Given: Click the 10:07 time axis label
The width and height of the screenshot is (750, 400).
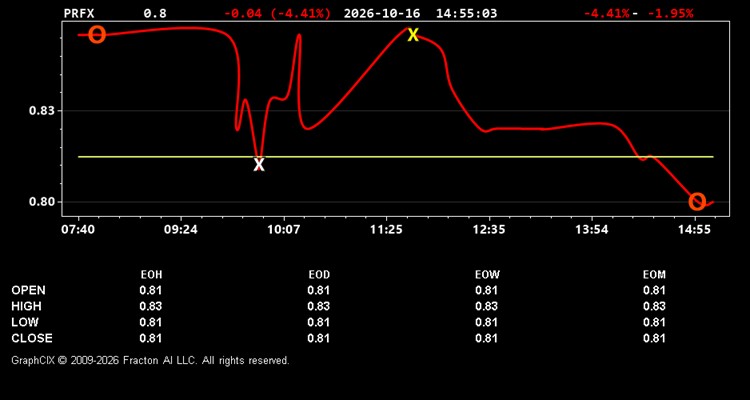Looking at the screenshot, I should click(x=284, y=229).
